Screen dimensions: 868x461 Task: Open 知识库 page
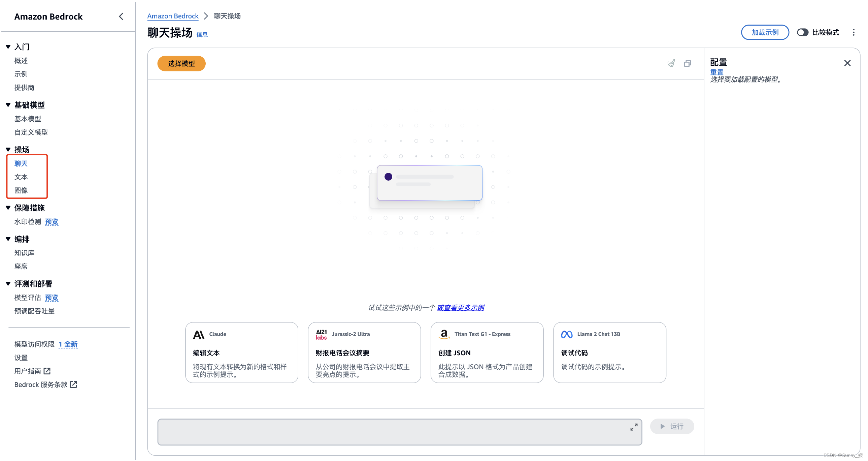pos(24,253)
